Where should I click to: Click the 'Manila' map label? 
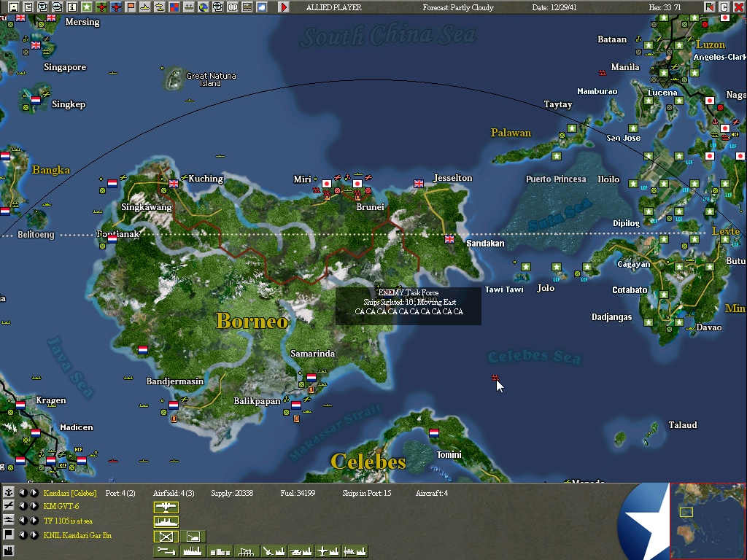click(625, 67)
